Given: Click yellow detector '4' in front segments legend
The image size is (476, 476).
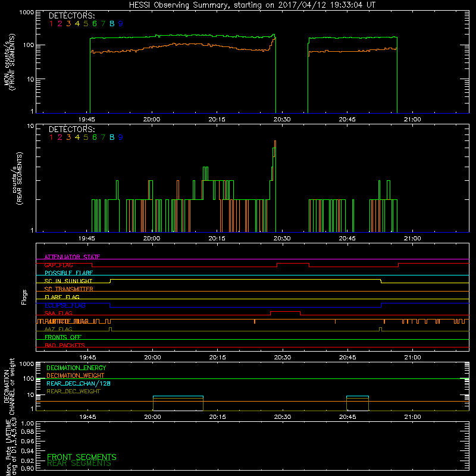Looking at the screenshot, I should click(x=77, y=24).
